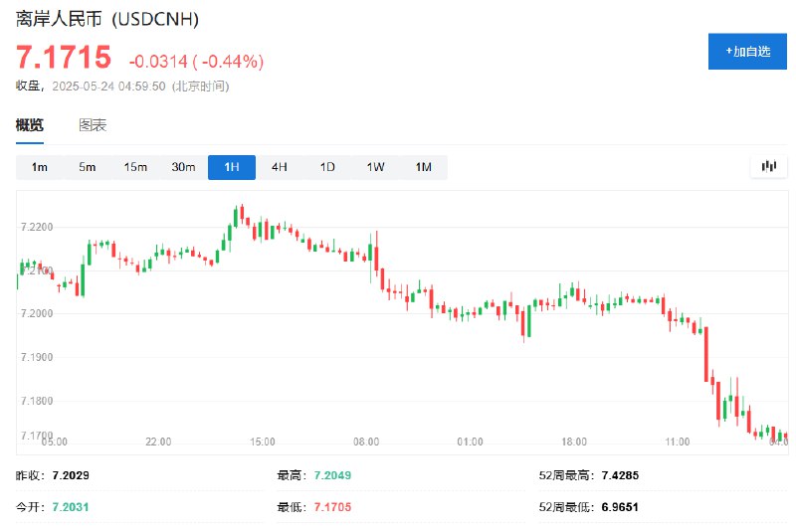796x532 pixels.
Task: Click the 离岸人民币 (USDCNH) title
Action: pos(107,19)
